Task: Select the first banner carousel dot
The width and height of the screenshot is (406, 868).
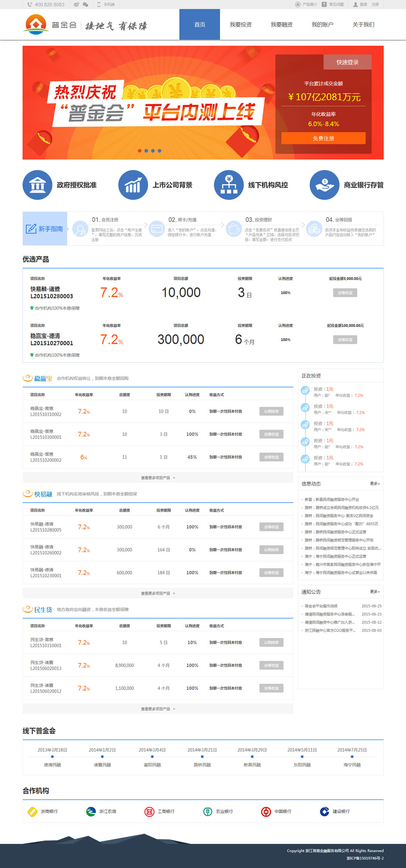Action: [140, 151]
